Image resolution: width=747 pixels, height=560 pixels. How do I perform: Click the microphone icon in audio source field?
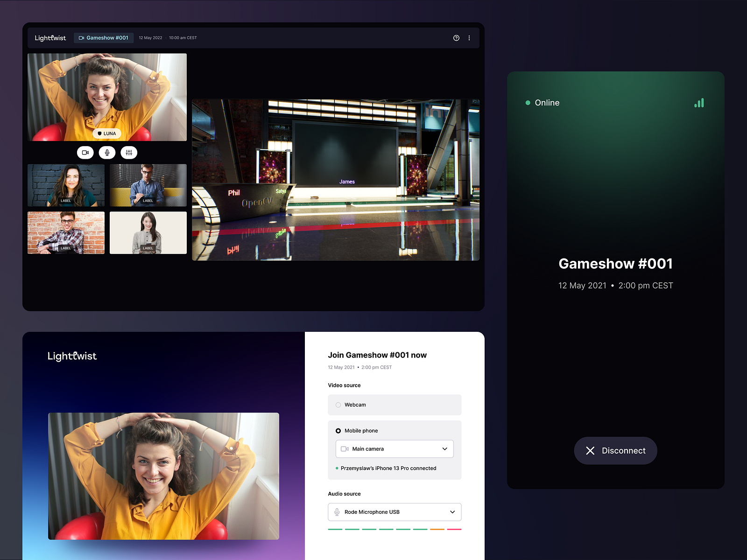tap(337, 511)
